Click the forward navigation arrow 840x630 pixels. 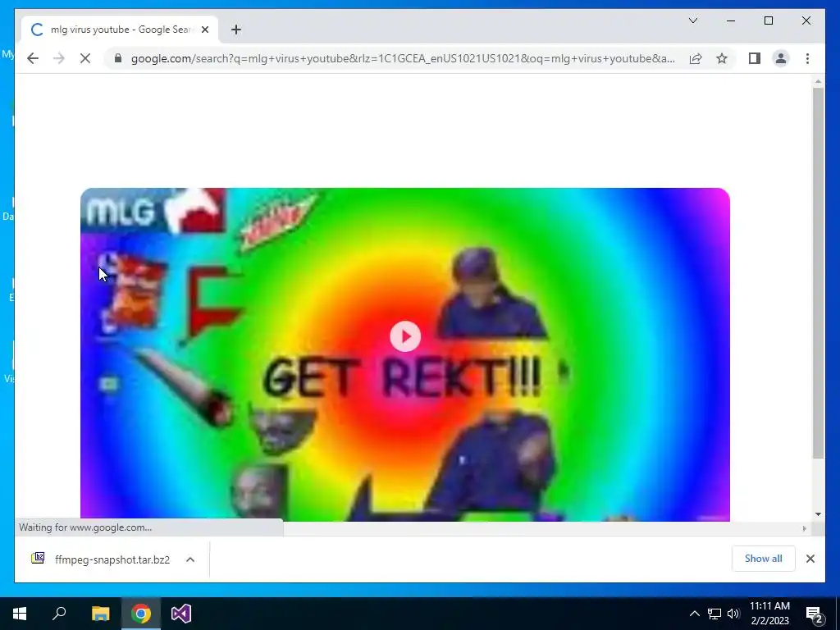[59, 58]
